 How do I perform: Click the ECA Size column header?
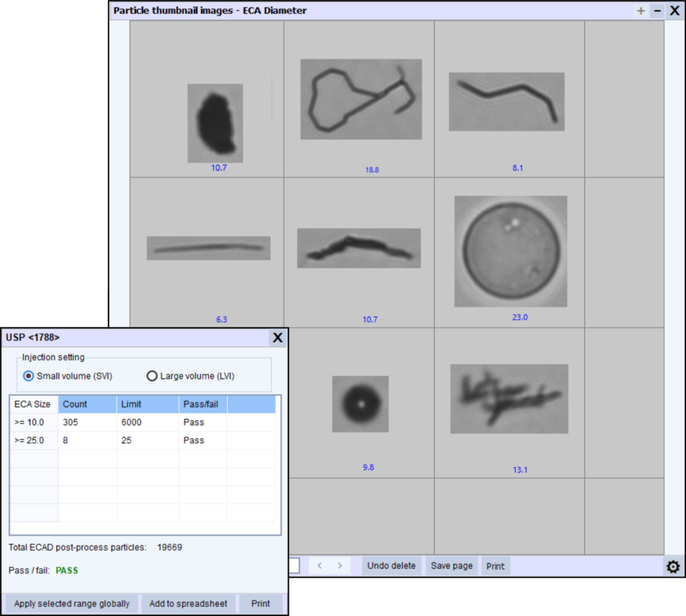(x=33, y=404)
